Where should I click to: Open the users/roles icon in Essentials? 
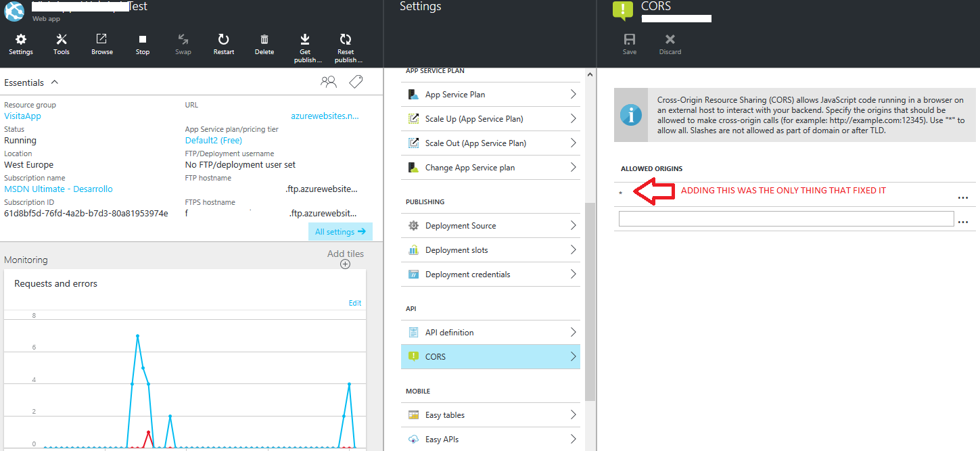tap(329, 82)
